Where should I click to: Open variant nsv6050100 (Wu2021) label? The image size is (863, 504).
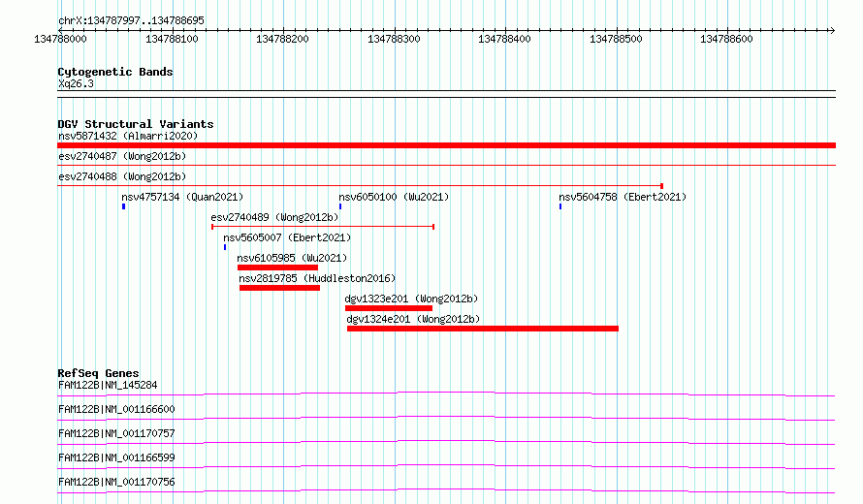click(394, 197)
